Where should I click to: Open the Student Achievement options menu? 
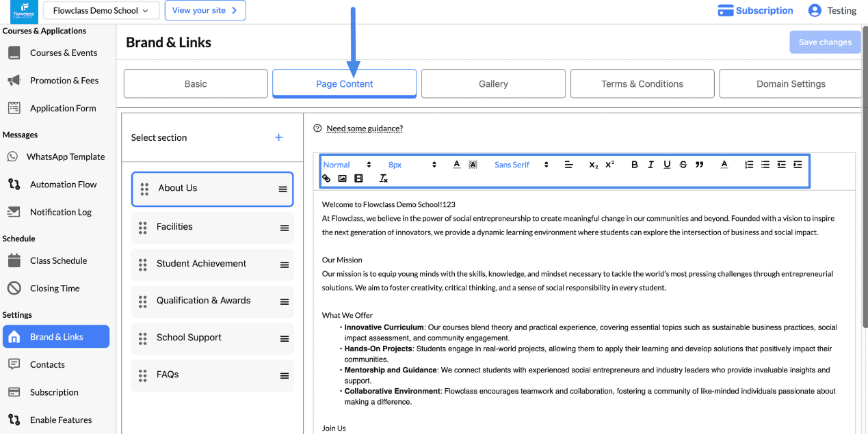point(285,265)
